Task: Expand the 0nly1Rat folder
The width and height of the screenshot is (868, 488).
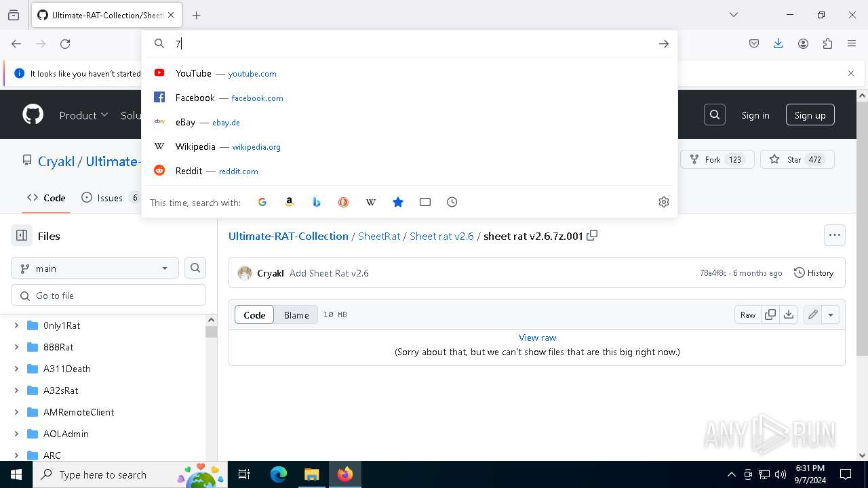Action: [16, 325]
